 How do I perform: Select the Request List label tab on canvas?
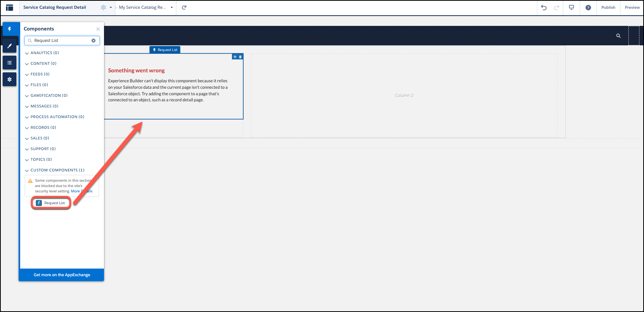point(165,50)
